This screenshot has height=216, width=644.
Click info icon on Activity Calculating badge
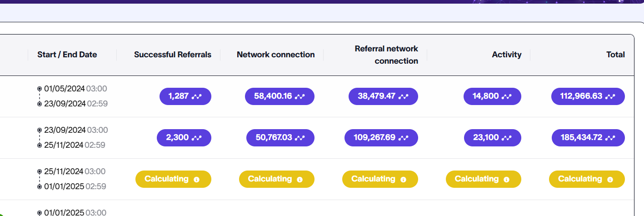506,180
